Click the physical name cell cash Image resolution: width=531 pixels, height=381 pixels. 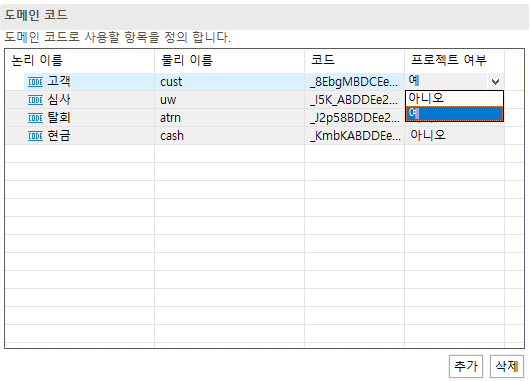tap(229, 135)
